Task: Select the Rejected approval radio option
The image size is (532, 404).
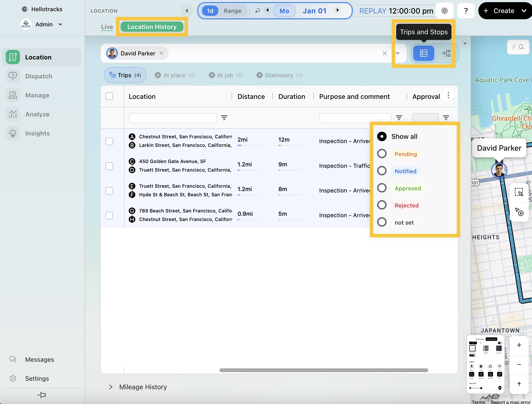Action: click(x=382, y=205)
